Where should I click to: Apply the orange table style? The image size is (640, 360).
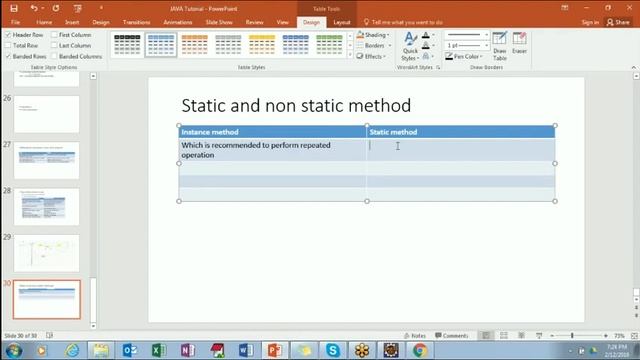tap(194, 44)
